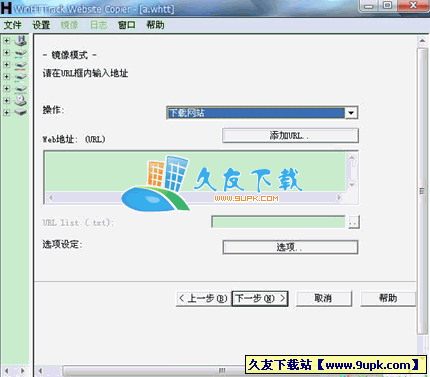Click the 添加URL.. button
Screen dimensions: 430x377
coord(290,136)
